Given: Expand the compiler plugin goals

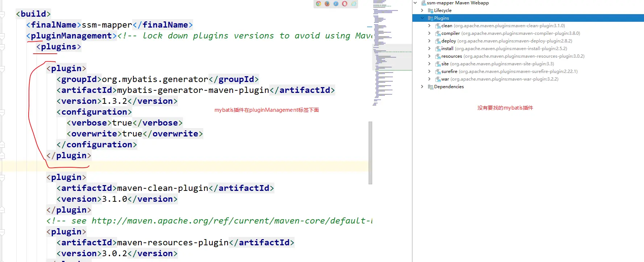Looking at the screenshot, I should pyautogui.click(x=429, y=33).
